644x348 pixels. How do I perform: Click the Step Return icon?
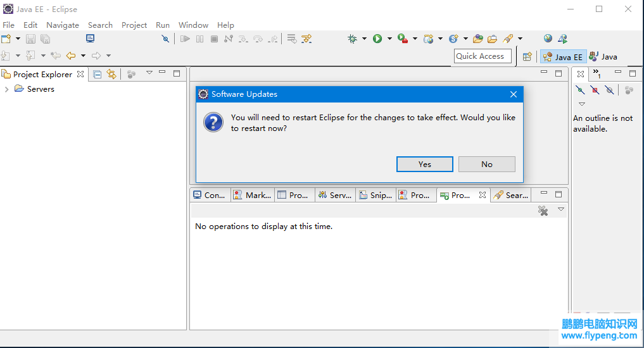(x=273, y=39)
